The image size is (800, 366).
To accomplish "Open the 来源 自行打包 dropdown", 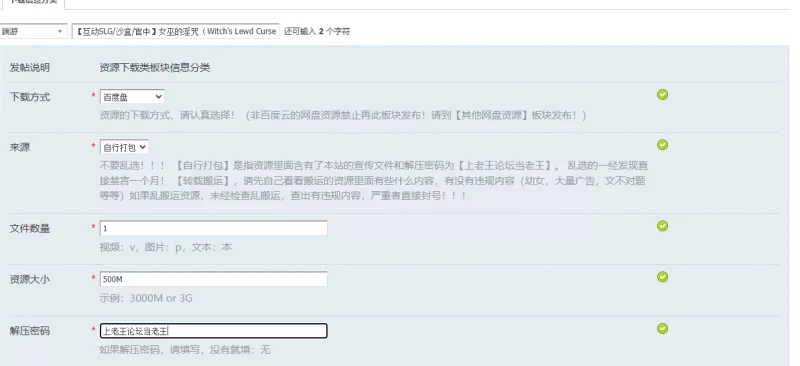I will pyautogui.click(x=124, y=147).
